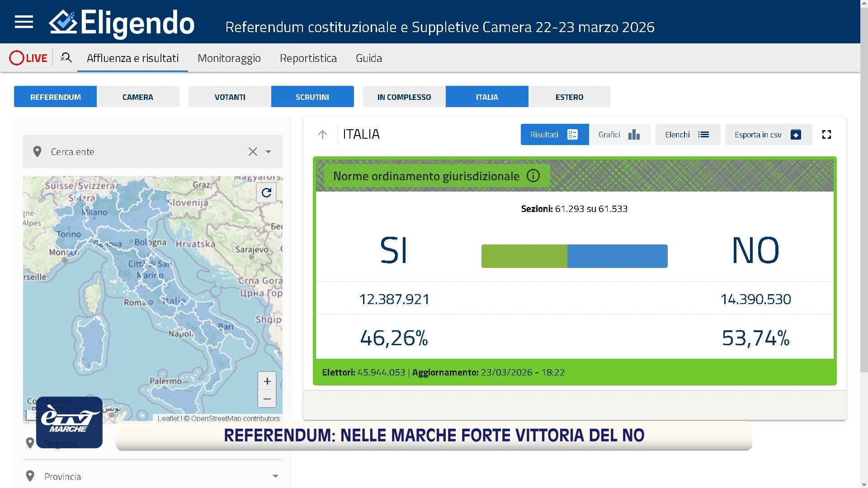868x488 pixels.
Task: Enter fullscreen with expand icon
Action: point(826,135)
